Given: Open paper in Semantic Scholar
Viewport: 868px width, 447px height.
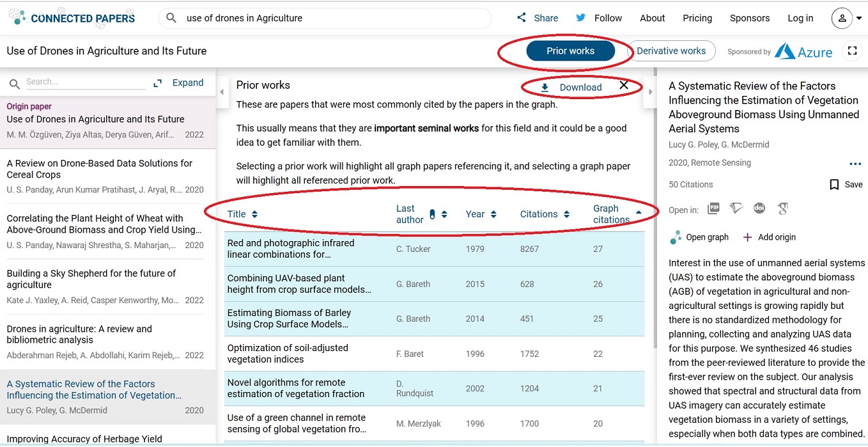Looking at the screenshot, I should [736, 208].
